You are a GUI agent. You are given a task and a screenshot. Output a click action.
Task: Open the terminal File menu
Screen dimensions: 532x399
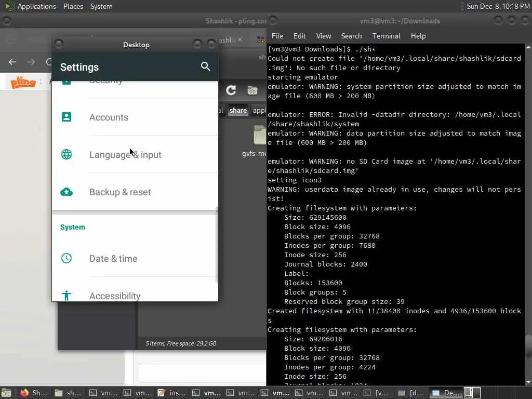[277, 36]
